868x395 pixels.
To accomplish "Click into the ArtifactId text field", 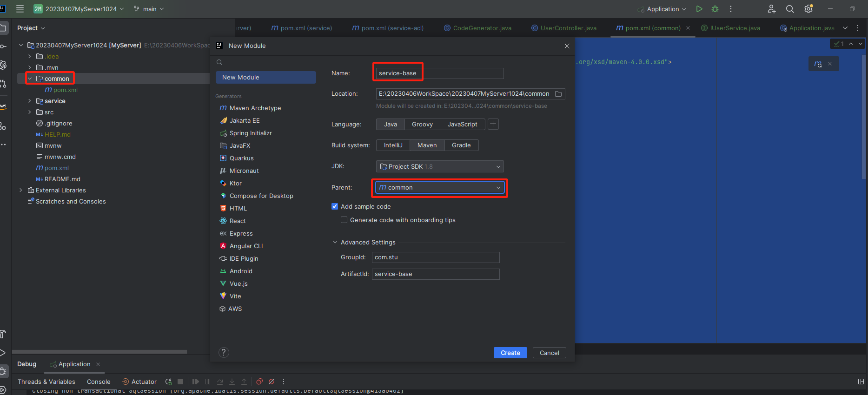I will [x=436, y=274].
